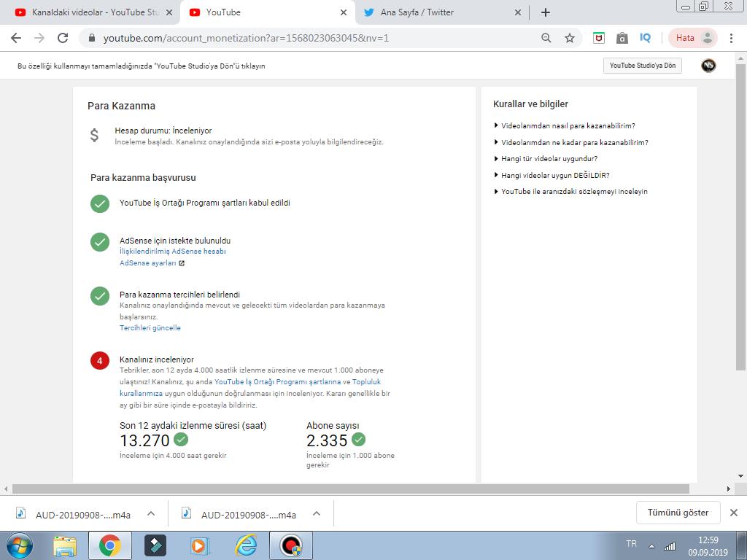Screen dimensions: 747x560
Task: Click the TR language indicator
Action: [631, 544]
